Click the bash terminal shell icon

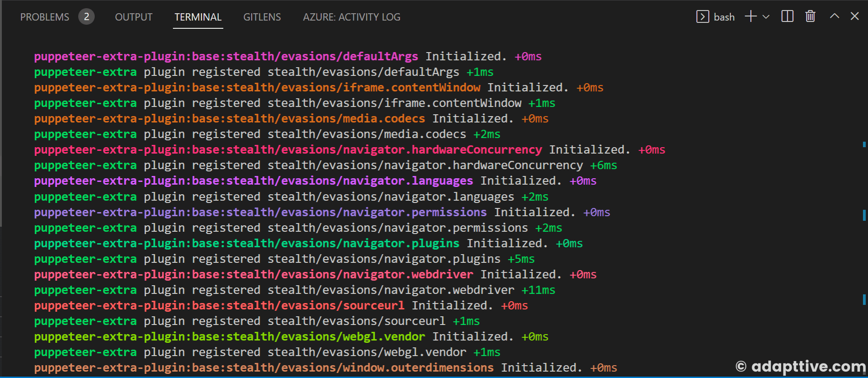(x=702, y=17)
